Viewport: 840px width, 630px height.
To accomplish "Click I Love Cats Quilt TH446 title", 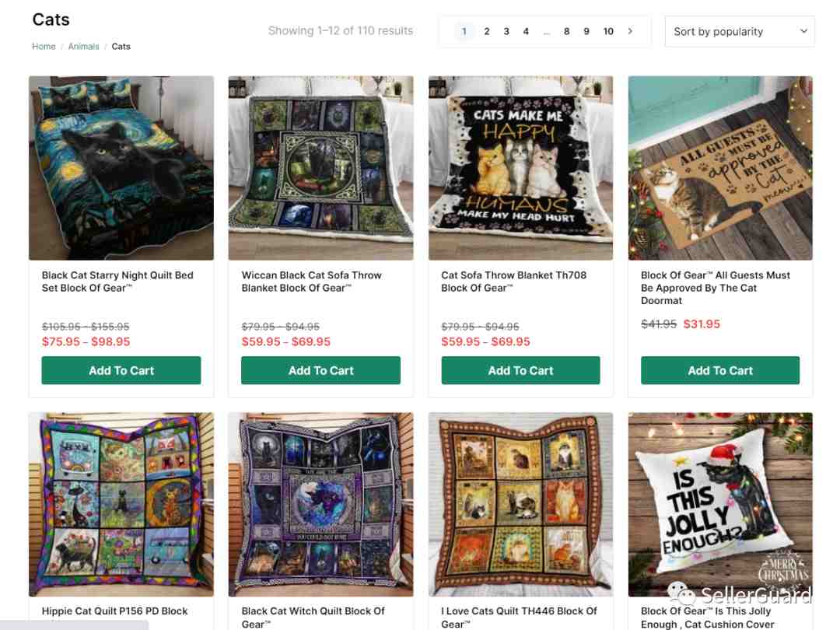I will tap(519, 618).
